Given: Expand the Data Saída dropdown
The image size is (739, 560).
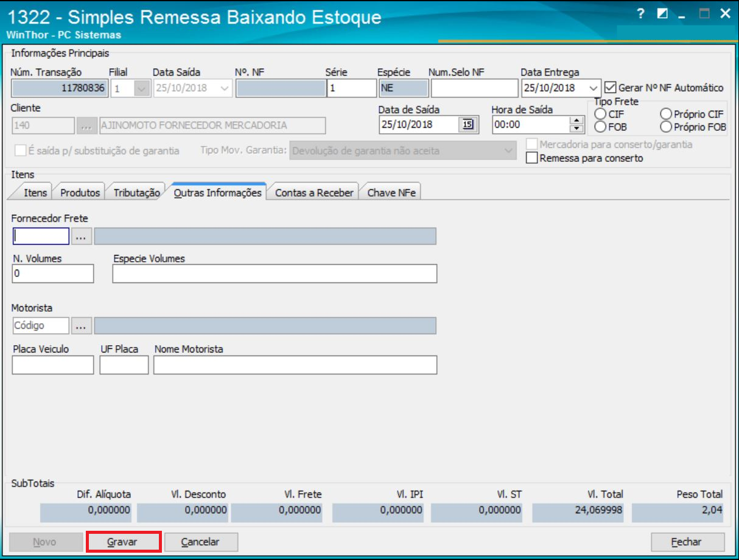Looking at the screenshot, I should (x=225, y=88).
